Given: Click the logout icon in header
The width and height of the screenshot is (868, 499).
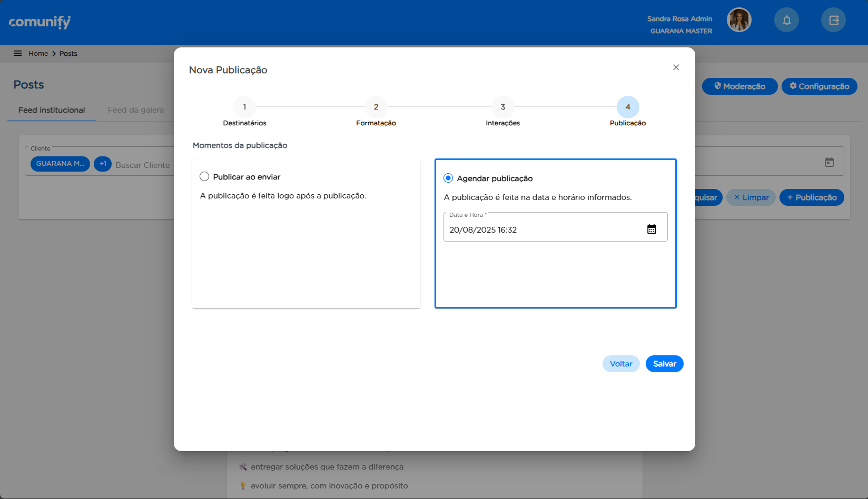Looking at the screenshot, I should pos(833,20).
